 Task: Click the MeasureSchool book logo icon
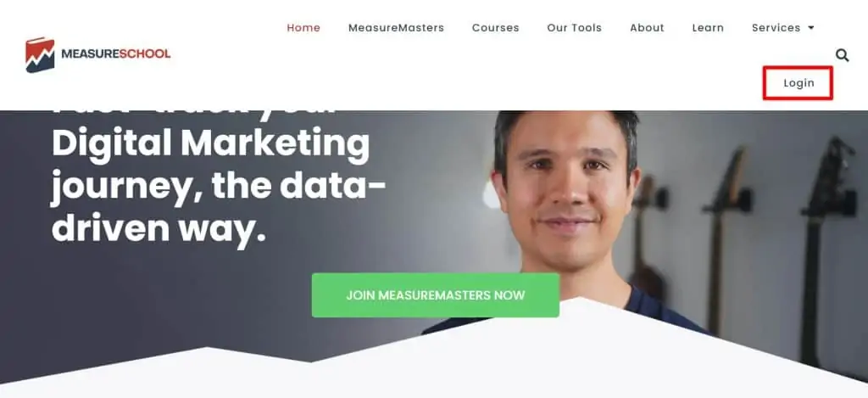click(x=40, y=55)
